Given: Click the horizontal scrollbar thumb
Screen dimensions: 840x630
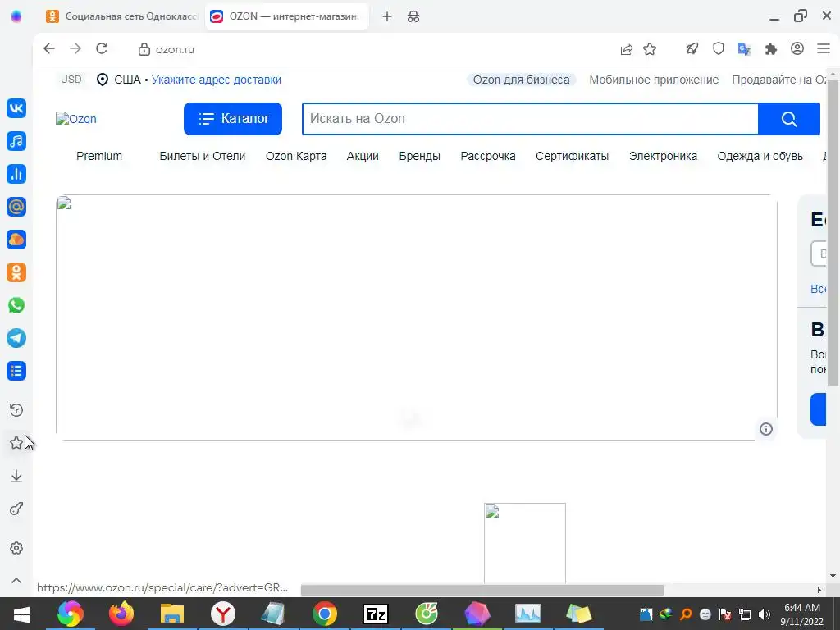Looking at the screenshot, I should pos(482,590).
